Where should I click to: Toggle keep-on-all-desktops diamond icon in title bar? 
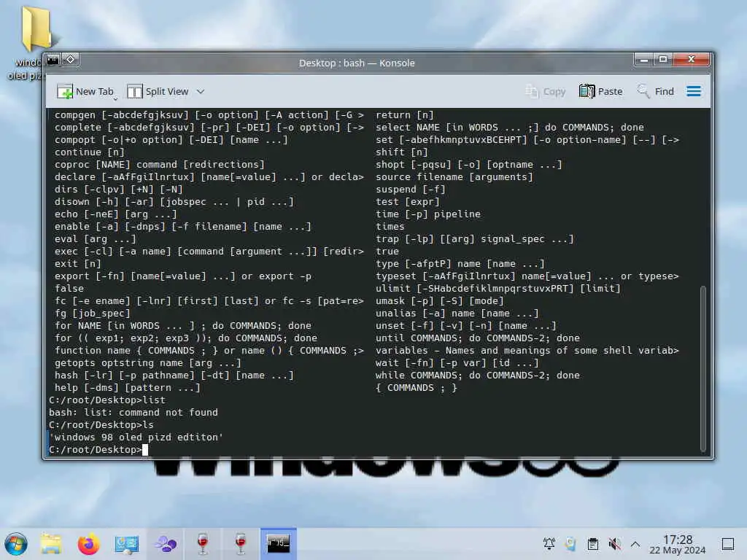(71, 60)
